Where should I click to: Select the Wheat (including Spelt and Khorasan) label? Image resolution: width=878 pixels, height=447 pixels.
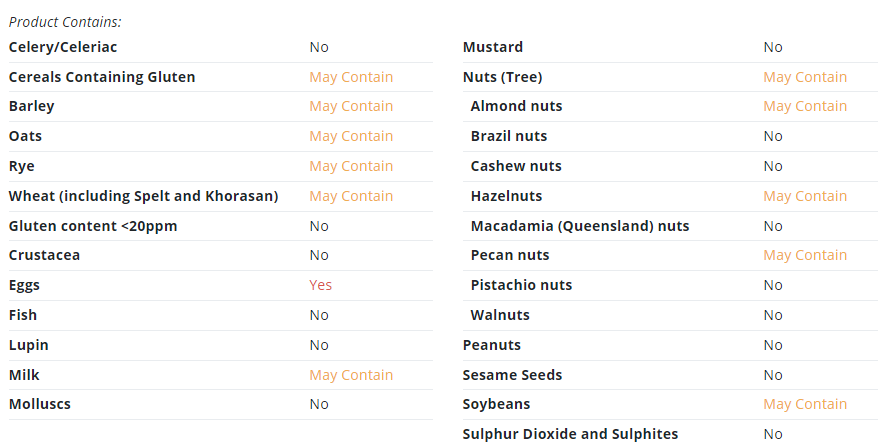coord(143,196)
